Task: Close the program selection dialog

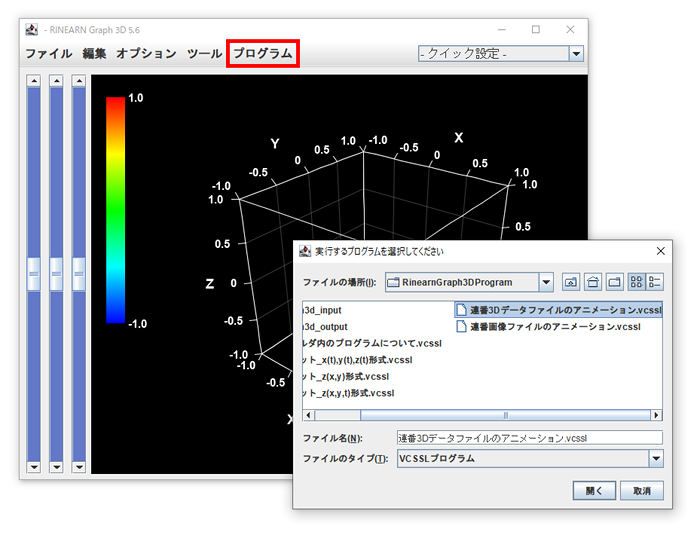Action: pyautogui.click(x=661, y=251)
